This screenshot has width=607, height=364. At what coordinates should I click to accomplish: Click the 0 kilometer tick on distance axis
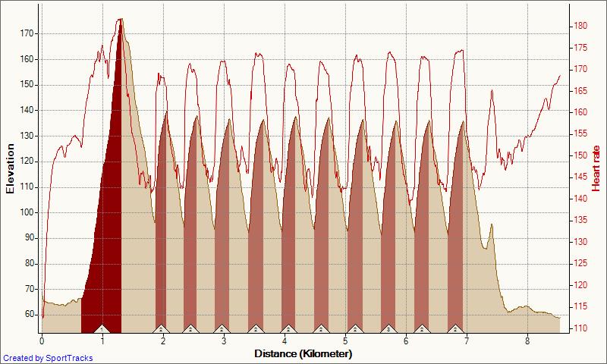[x=42, y=341]
